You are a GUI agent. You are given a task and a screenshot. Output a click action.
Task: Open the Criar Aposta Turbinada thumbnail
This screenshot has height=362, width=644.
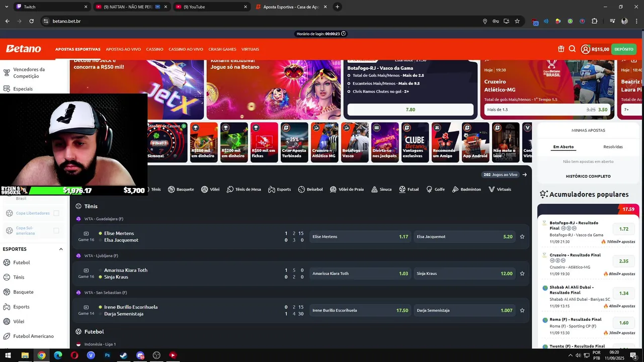294,142
